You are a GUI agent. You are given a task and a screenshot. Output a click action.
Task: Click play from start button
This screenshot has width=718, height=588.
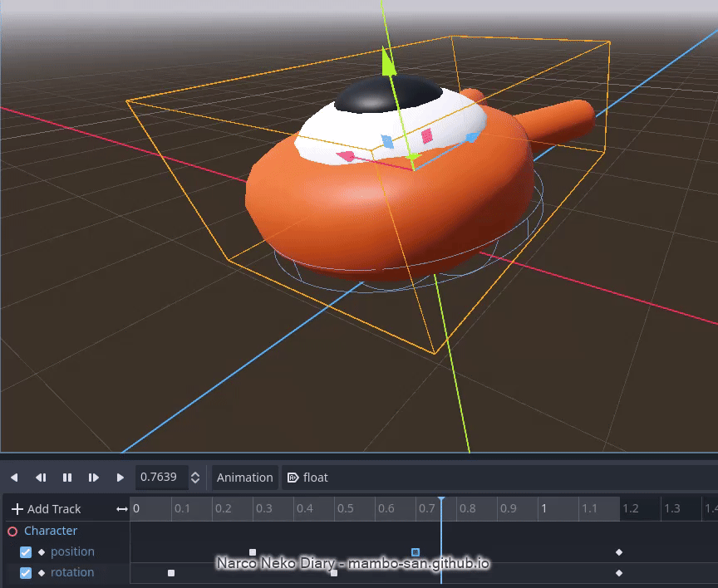pyautogui.click(x=94, y=478)
